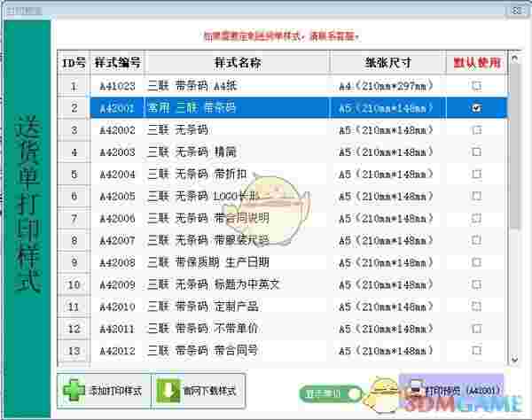532x420 pixels.
Task: Check default-use box for A42007
Action: 476,240
